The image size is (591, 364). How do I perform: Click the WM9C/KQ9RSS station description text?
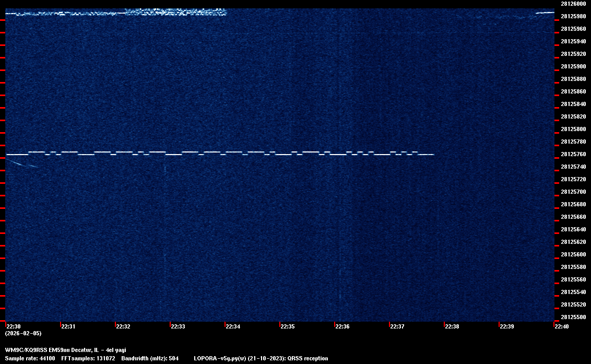pos(65,350)
